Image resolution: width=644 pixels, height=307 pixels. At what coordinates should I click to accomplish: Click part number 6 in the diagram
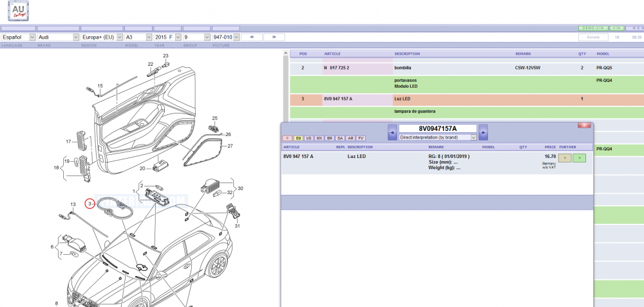(x=52, y=246)
